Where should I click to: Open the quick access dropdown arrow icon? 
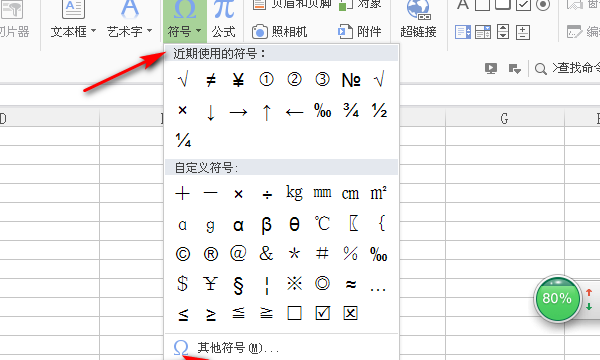click(x=515, y=69)
